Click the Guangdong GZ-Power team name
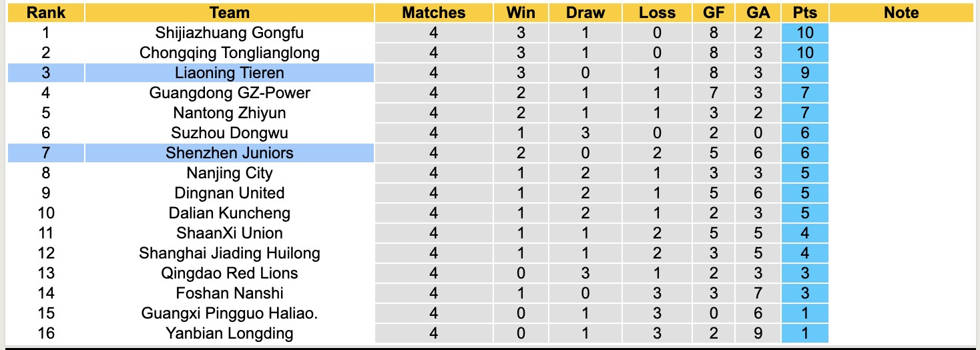 click(230, 93)
